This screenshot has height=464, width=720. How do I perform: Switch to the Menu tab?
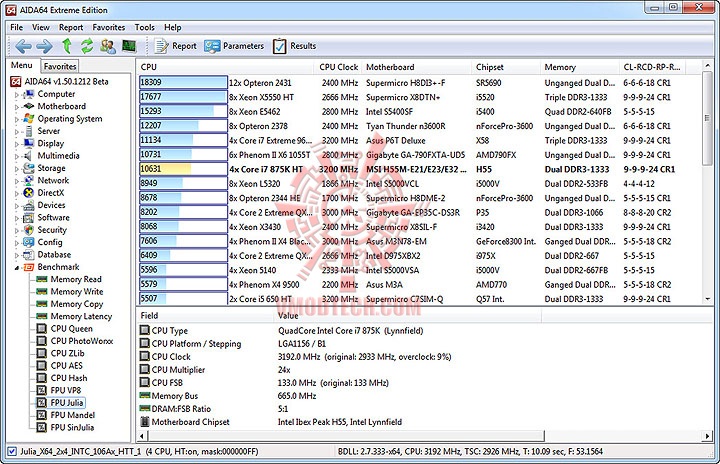[22, 65]
